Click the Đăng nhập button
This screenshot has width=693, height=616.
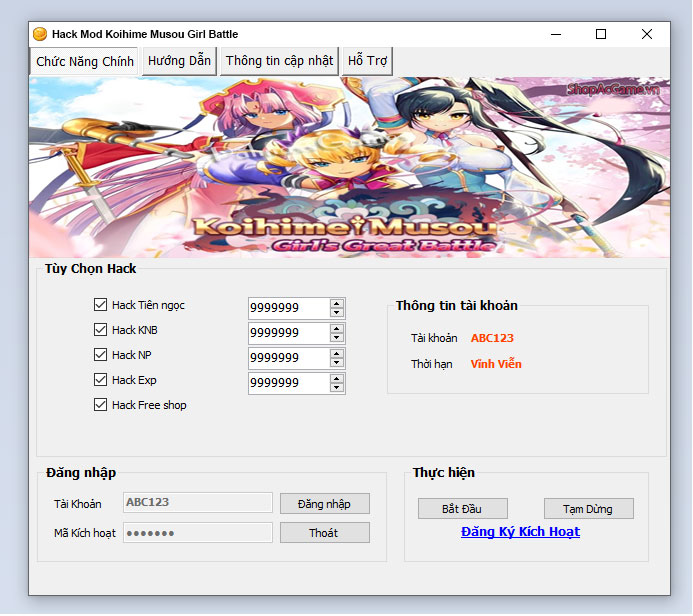coord(324,503)
